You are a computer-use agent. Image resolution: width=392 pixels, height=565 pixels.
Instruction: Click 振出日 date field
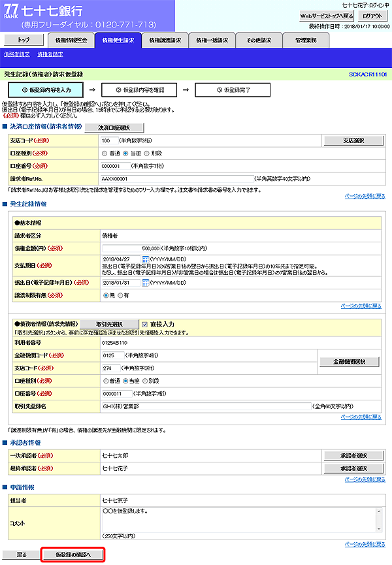pyautogui.click(x=121, y=283)
